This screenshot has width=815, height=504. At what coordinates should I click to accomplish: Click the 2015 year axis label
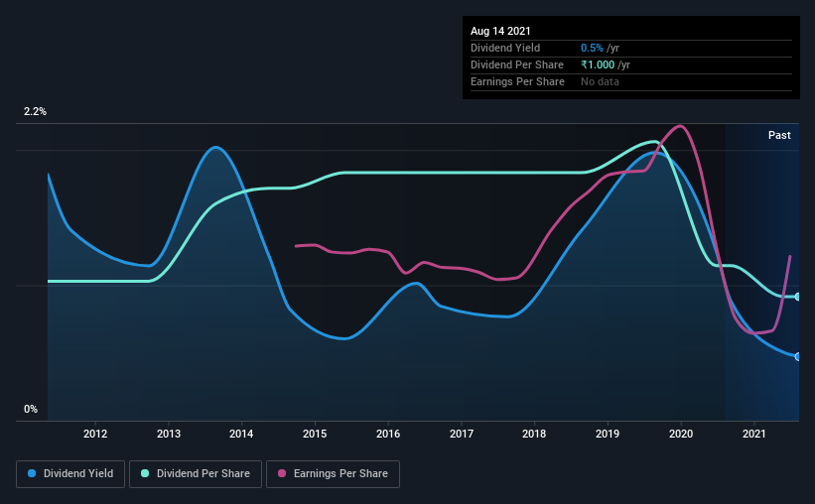315,434
